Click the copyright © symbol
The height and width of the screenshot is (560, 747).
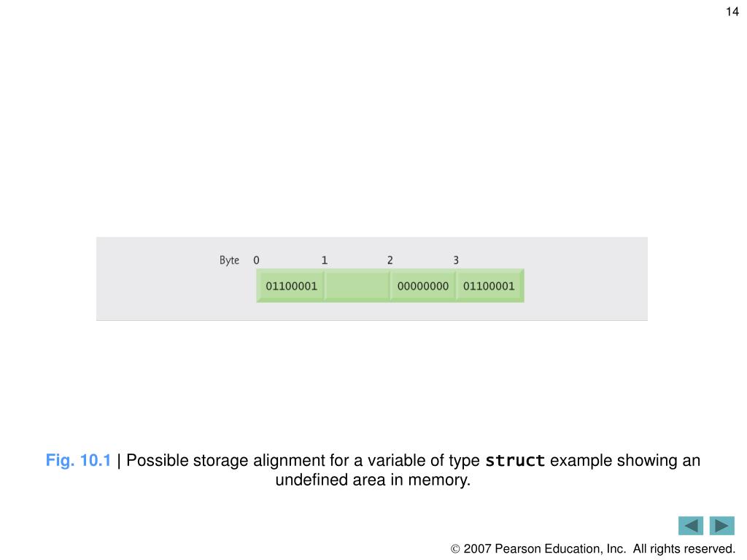tap(455, 550)
